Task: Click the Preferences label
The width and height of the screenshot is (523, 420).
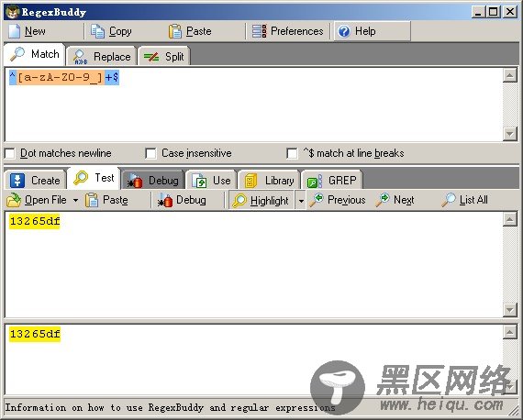Action: (297, 31)
